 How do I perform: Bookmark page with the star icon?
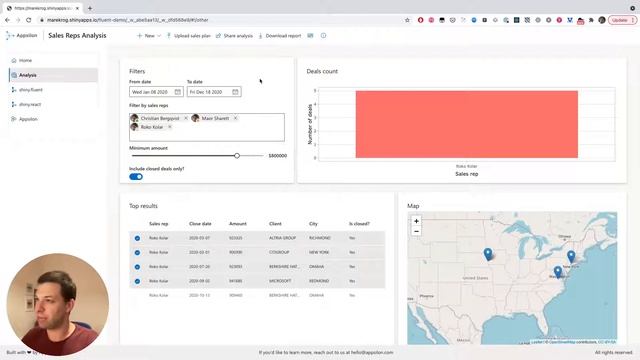click(x=407, y=20)
